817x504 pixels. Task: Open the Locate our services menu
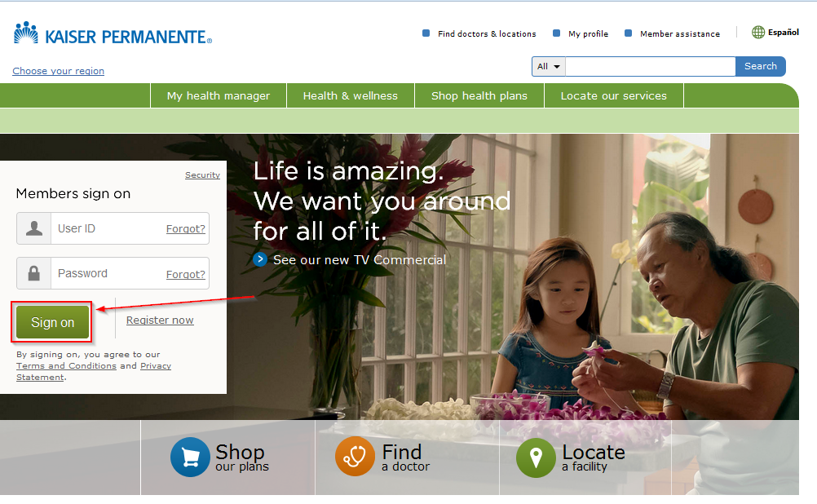coord(614,96)
